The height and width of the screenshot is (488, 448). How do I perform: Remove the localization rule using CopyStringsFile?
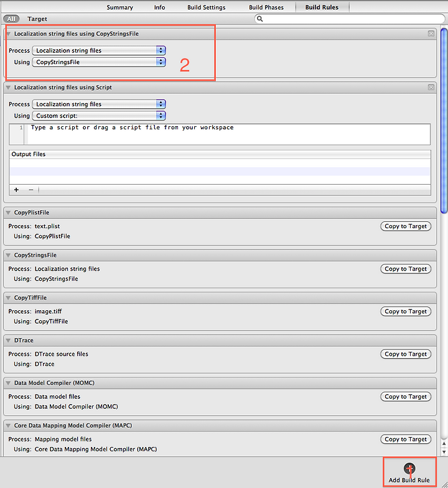click(x=431, y=34)
